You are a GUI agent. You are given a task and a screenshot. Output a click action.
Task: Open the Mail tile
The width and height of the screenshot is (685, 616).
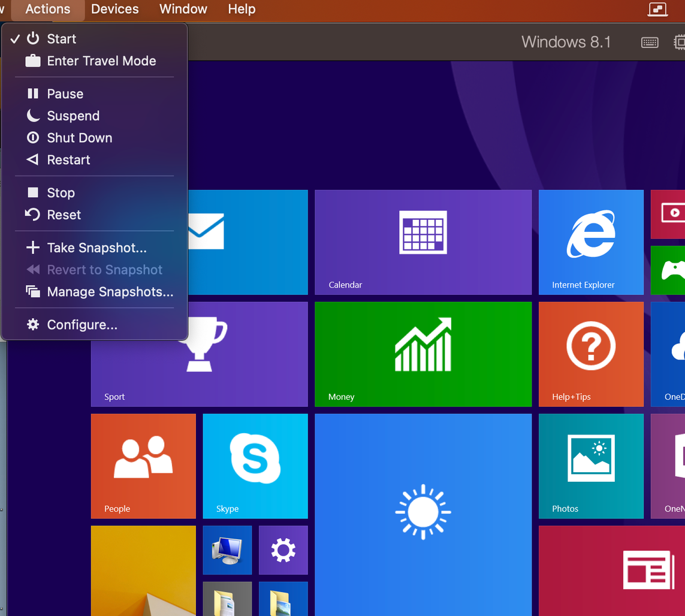(x=248, y=242)
